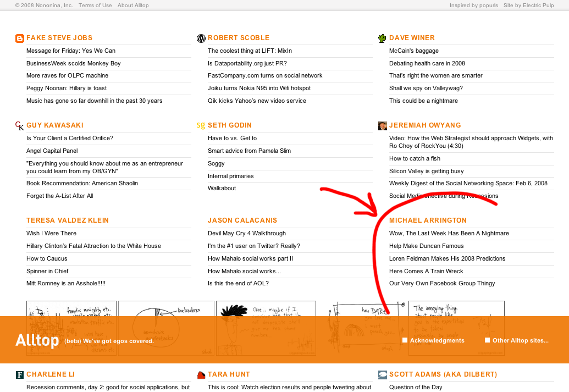The image size is (569, 392).
Task: Open the TERESA VALDEZ KLEIN heading
Action: 68,220
